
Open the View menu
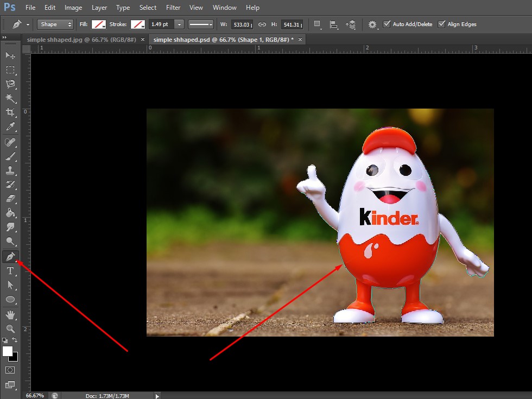[196, 8]
